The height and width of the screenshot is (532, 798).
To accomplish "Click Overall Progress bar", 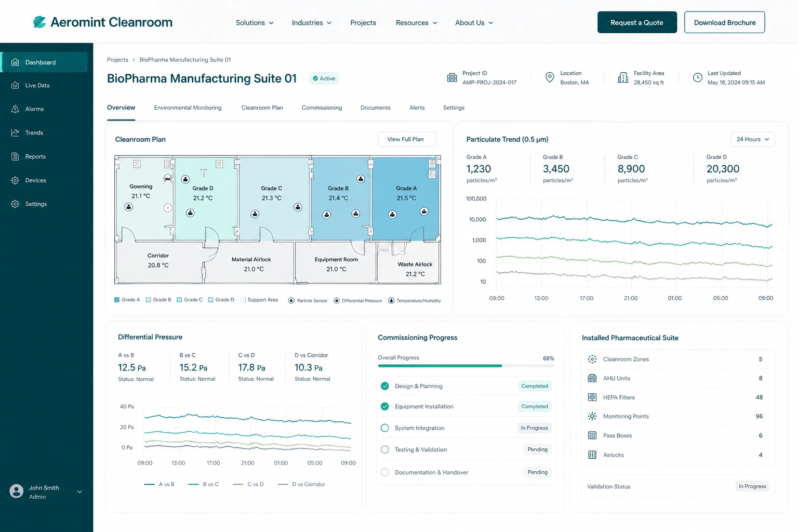I will pyautogui.click(x=466, y=366).
